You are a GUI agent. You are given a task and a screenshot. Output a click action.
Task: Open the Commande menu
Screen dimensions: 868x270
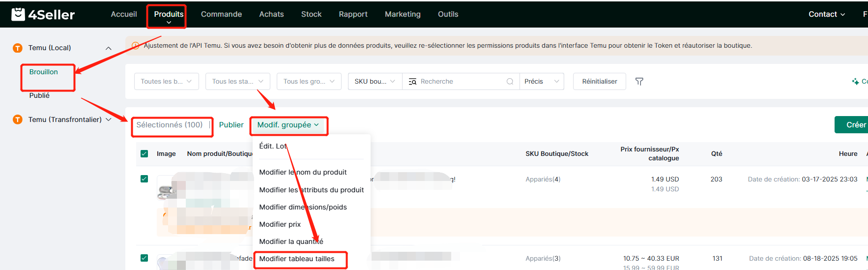pos(221,14)
